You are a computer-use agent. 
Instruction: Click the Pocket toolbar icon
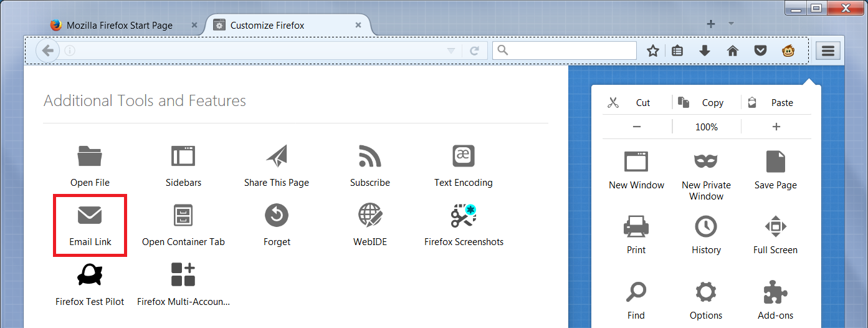click(760, 51)
